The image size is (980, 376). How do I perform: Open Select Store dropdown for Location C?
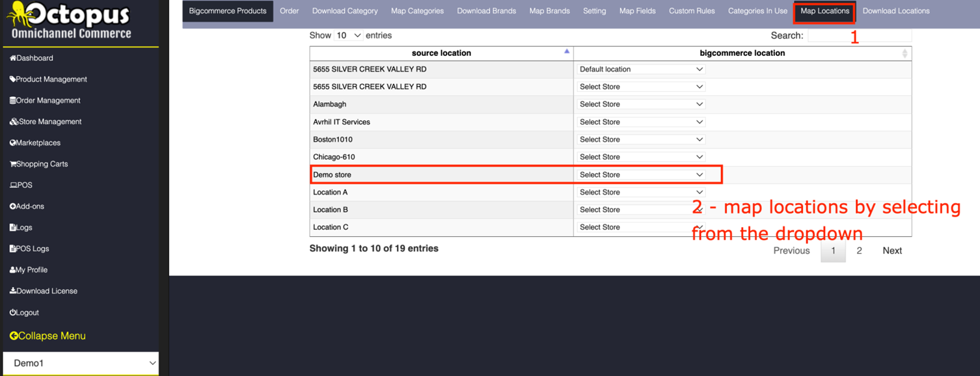coord(641,227)
